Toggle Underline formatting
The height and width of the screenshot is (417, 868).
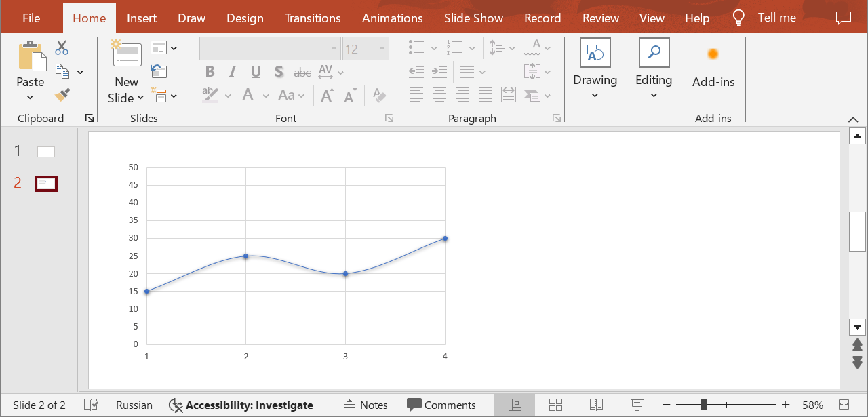(x=256, y=72)
